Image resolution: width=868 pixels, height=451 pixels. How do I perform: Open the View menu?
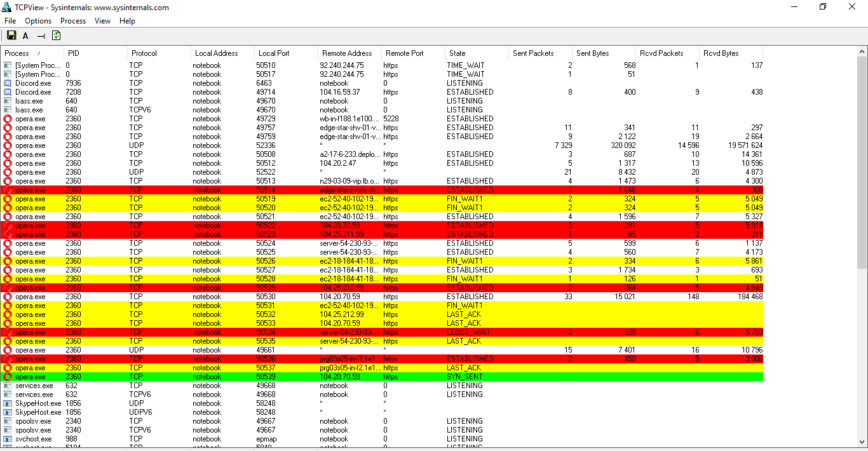pyautogui.click(x=102, y=21)
